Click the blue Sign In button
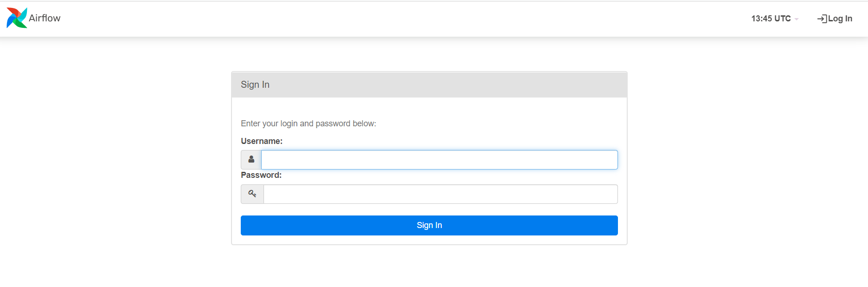 point(429,225)
